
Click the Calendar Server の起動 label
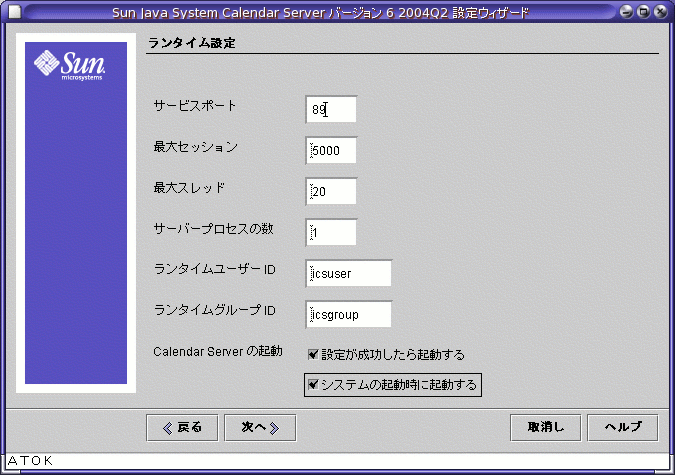(x=218, y=351)
